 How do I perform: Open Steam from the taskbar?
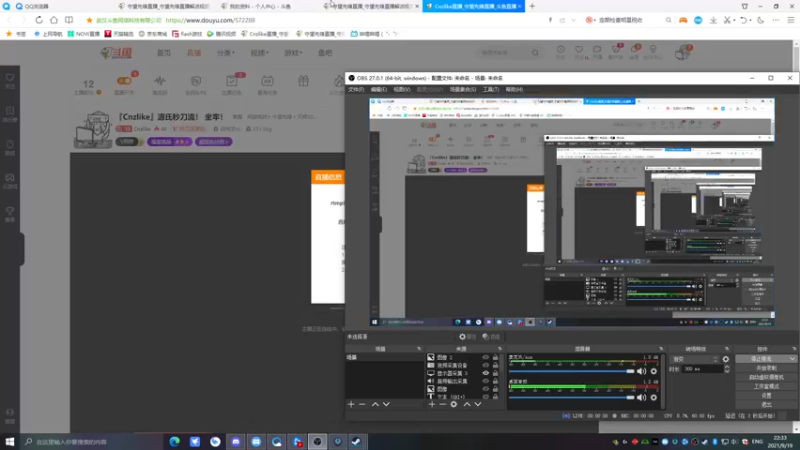click(x=357, y=441)
